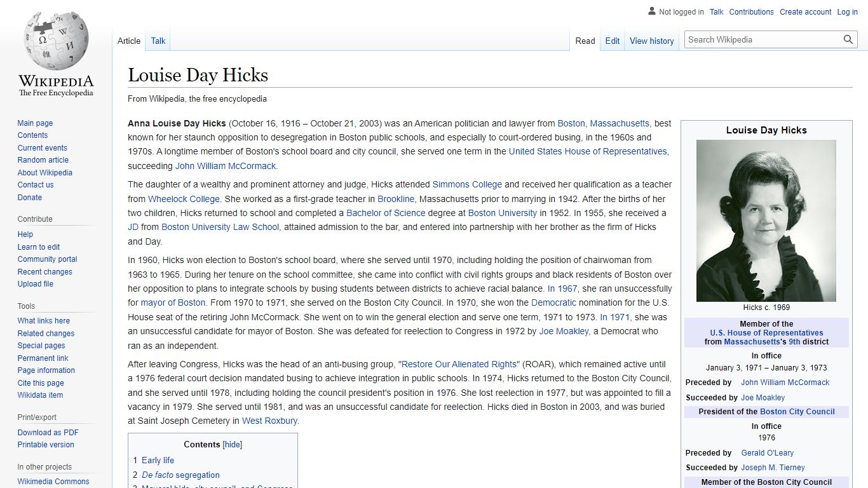Follow the Brookline link
The height and width of the screenshot is (488, 868).
(x=396, y=199)
